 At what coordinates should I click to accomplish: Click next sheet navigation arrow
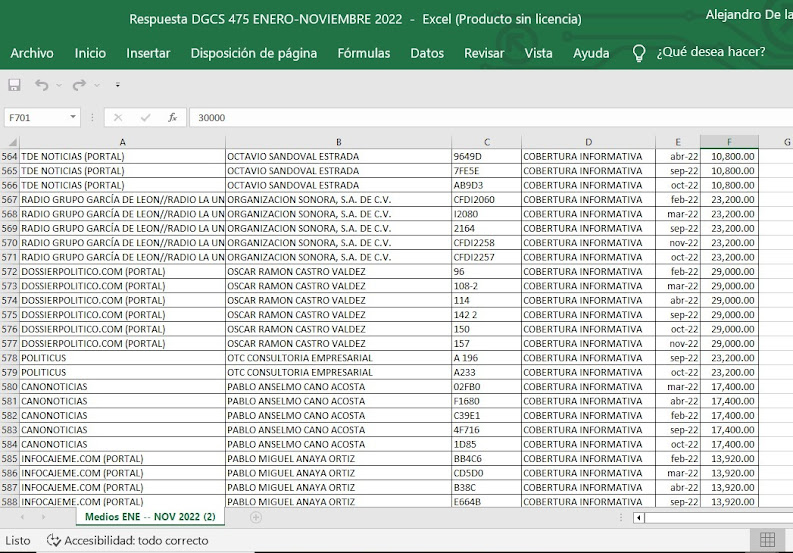click(43, 517)
